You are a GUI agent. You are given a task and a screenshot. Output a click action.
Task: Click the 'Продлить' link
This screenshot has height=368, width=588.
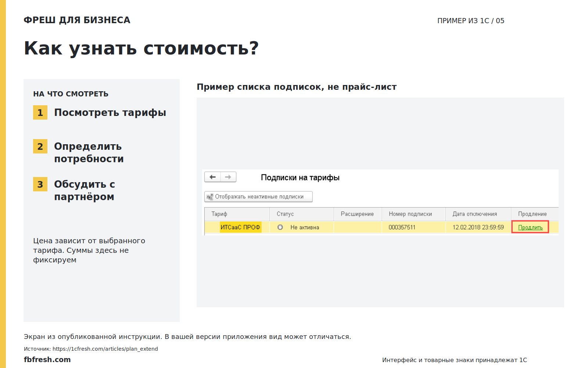[x=530, y=227]
